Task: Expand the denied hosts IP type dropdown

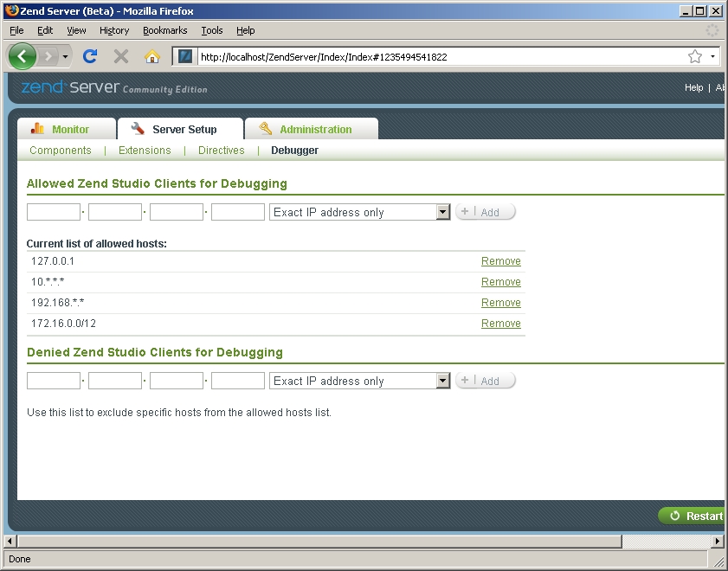Action: point(443,381)
